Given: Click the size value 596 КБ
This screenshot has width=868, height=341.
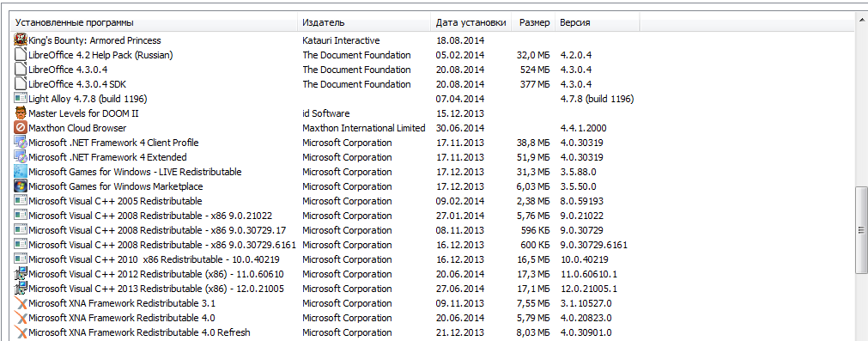Looking at the screenshot, I should coord(536,230).
